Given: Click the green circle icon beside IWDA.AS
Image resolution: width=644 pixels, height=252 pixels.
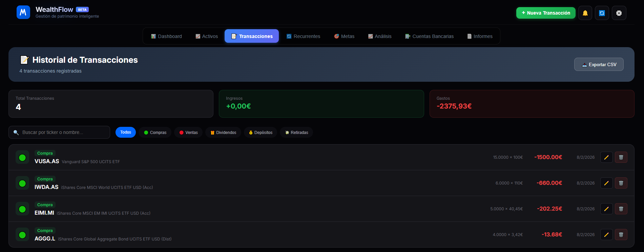Looking at the screenshot, I should coord(22,183).
